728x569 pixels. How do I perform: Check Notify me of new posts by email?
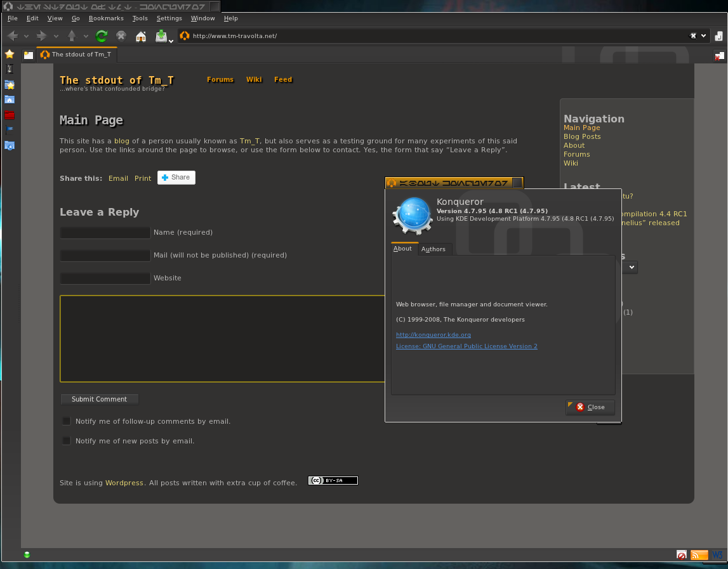click(x=67, y=441)
